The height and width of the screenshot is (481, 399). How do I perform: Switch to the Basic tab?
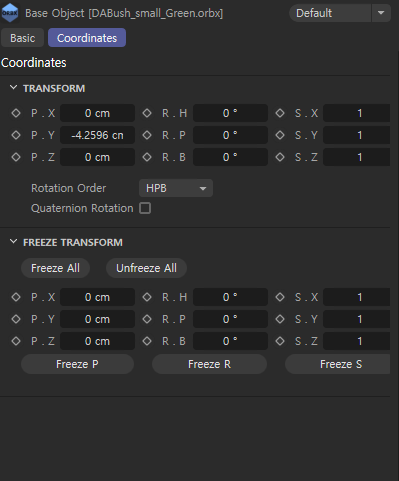23,38
